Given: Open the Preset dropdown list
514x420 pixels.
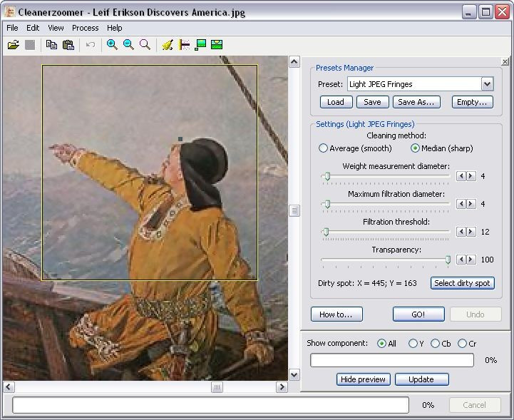Looking at the screenshot, I should tap(487, 84).
